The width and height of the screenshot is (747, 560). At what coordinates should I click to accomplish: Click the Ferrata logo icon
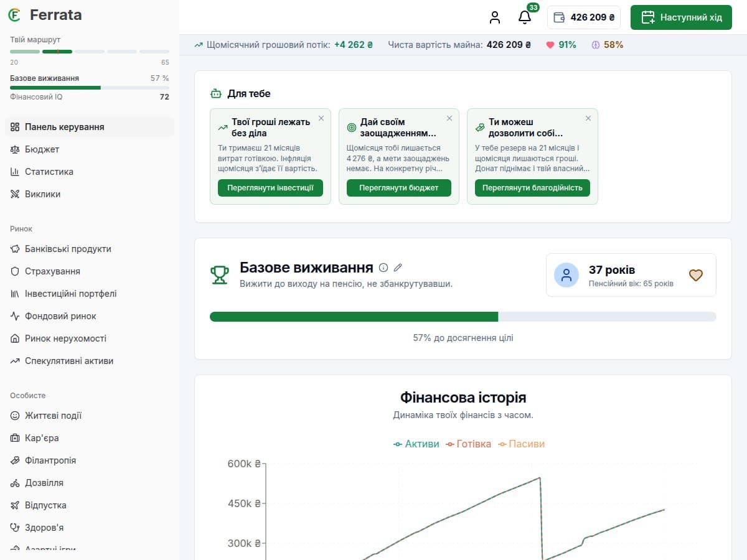click(x=15, y=15)
